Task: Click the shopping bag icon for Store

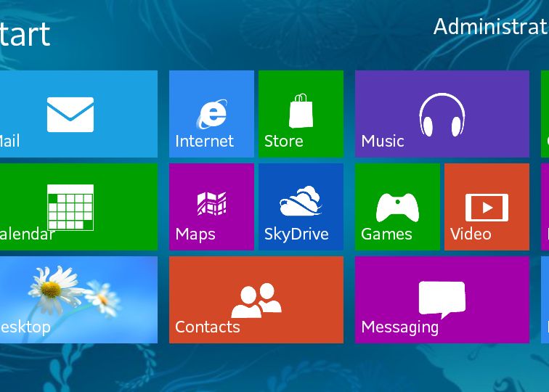Action: point(301,112)
